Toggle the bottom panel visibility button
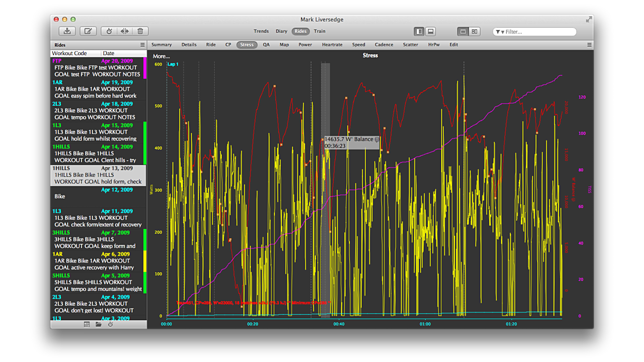This screenshot has height=362, width=644. (430, 31)
